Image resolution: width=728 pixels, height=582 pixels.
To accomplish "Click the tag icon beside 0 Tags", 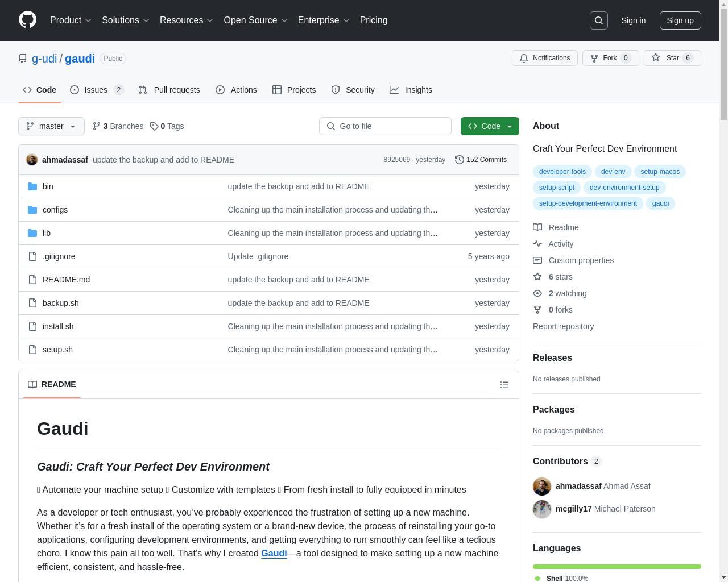I will [154, 126].
